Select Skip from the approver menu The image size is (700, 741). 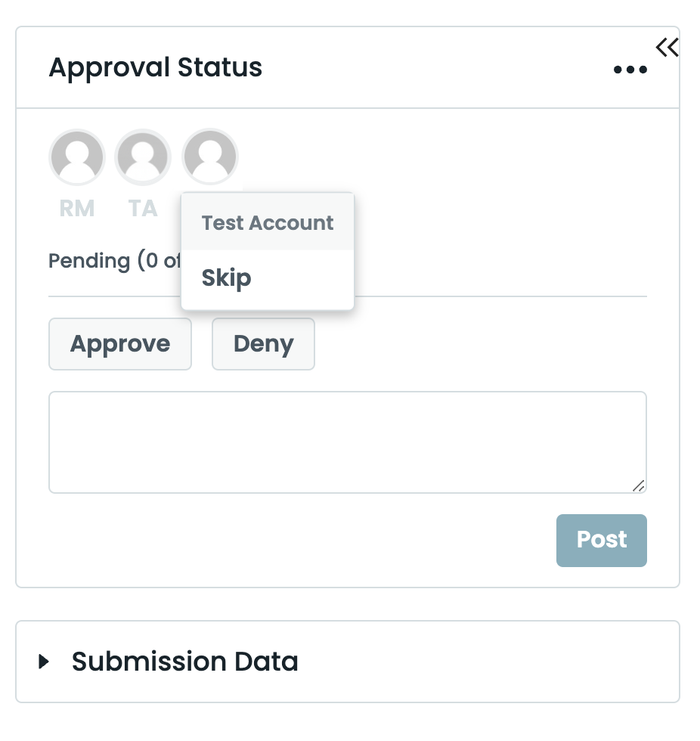pyautogui.click(x=226, y=278)
